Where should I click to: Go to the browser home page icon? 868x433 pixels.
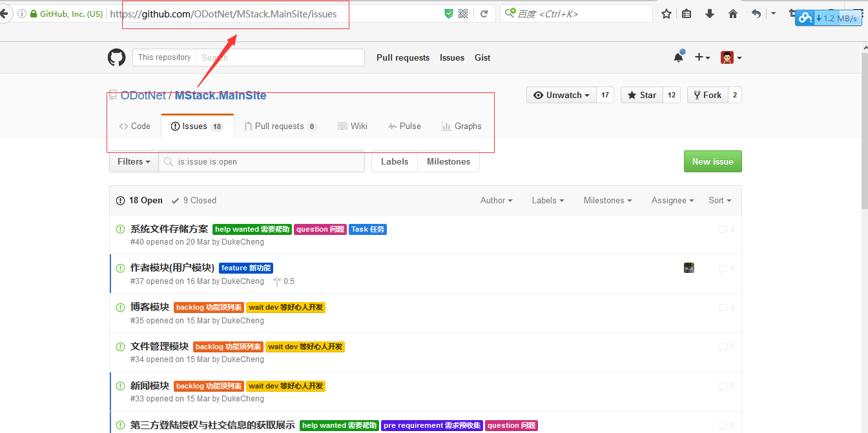[733, 14]
